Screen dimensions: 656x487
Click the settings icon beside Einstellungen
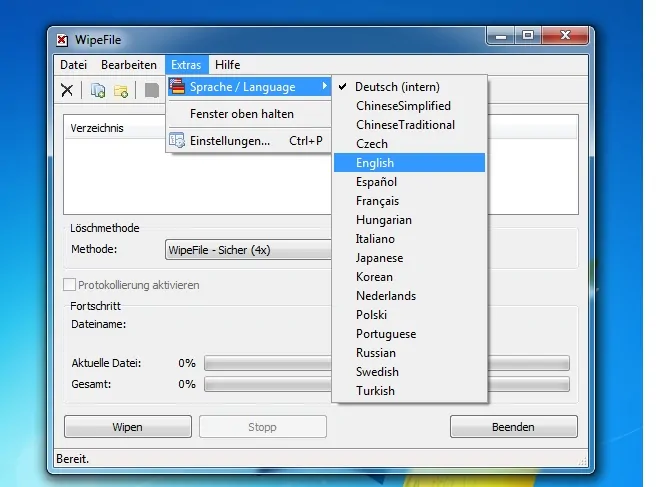coord(177,140)
